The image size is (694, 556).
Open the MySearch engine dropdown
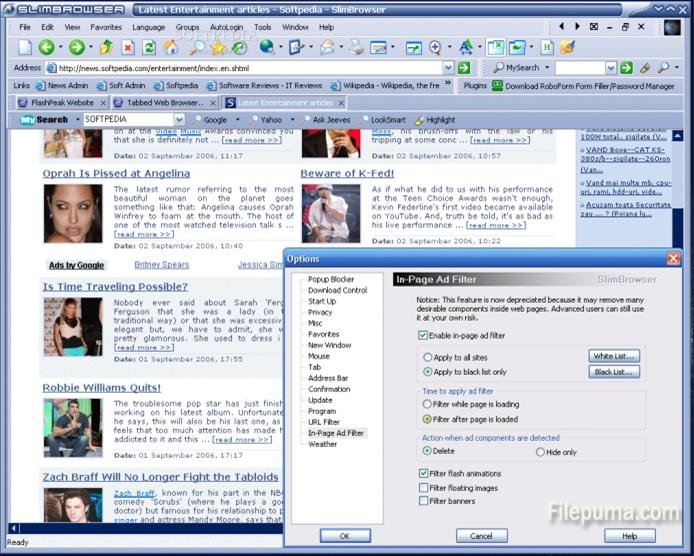point(546,68)
